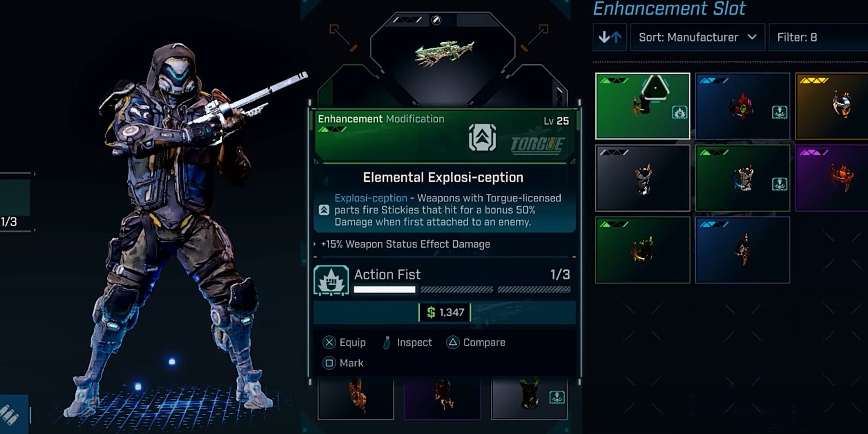868x434 pixels.
Task: Select the Compare action
Action: pyautogui.click(x=476, y=342)
